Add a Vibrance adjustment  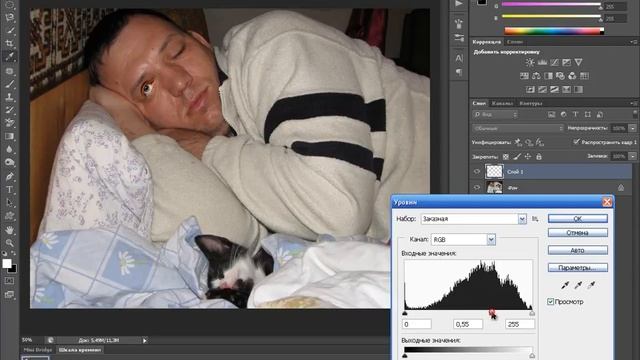point(578,62)
